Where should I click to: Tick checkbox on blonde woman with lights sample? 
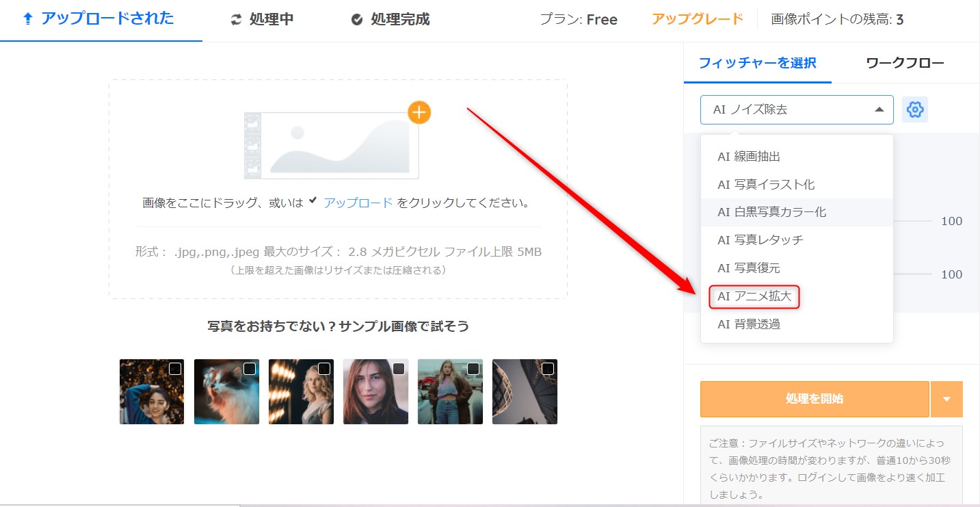click(x=324, y=369)
